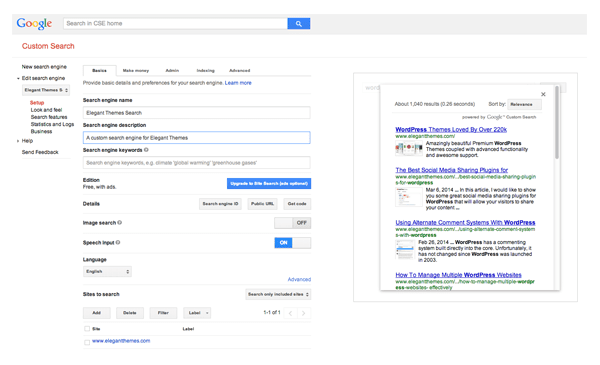The height and width of the screenshot is (365, 600).
Task: Click the Public URL button
Action: point(262,204)
